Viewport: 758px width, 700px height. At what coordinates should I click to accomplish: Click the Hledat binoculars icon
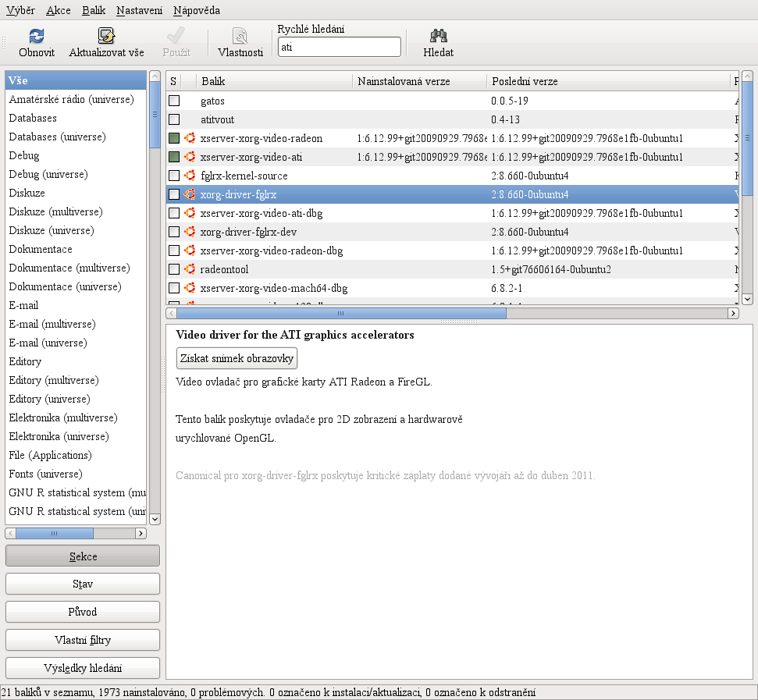439,36
